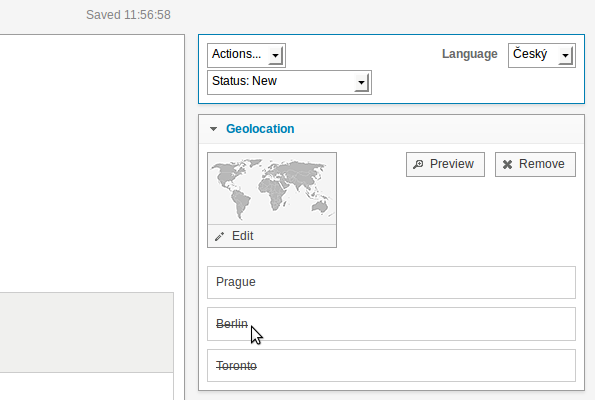Click the Remove button label
595x400 pixels.
541,164
